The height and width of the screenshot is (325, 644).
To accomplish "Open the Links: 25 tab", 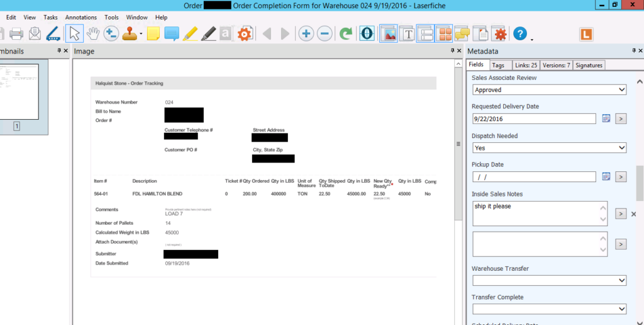I will pyautogui.click(x=526, y=65).
